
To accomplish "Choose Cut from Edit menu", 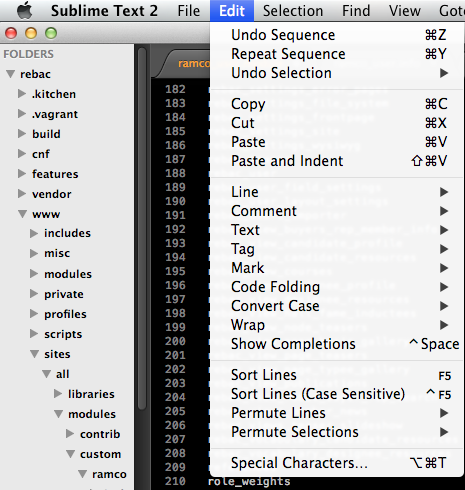I will click(337, 123).
